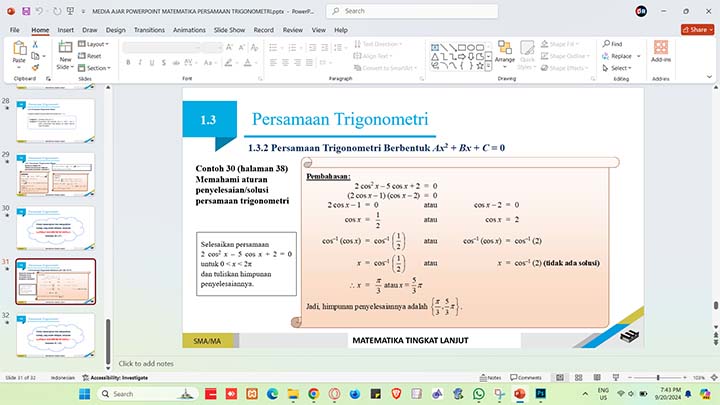Select the Right Arrow shape in gallery

(x=461, y=56)
